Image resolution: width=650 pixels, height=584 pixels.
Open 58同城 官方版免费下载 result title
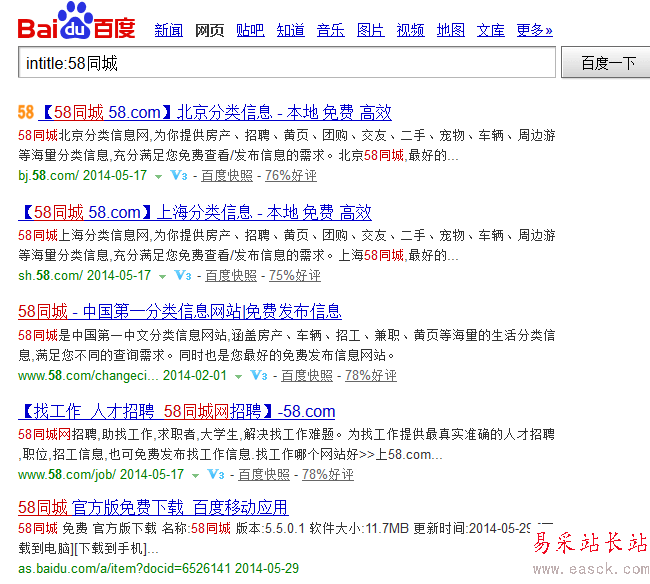[153, 507]
